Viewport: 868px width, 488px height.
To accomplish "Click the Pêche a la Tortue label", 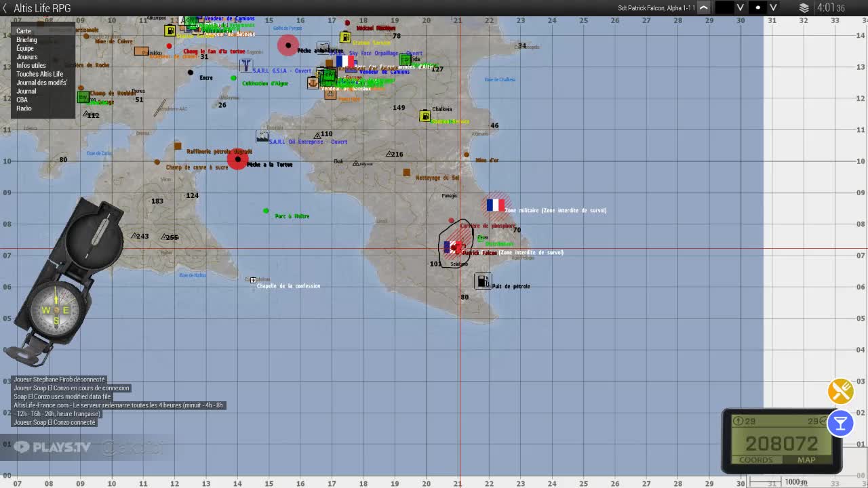I will tap(270, 165).
